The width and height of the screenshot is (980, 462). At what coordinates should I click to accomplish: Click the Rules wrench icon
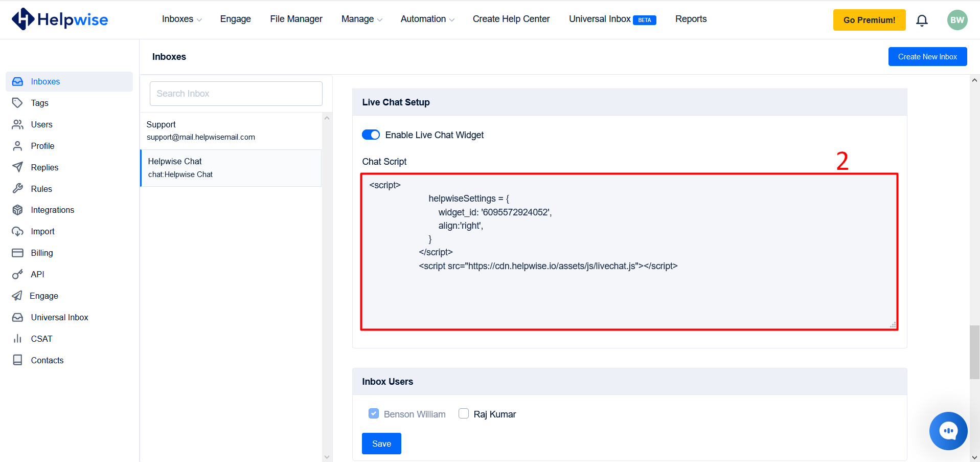[x=17, y=189]
